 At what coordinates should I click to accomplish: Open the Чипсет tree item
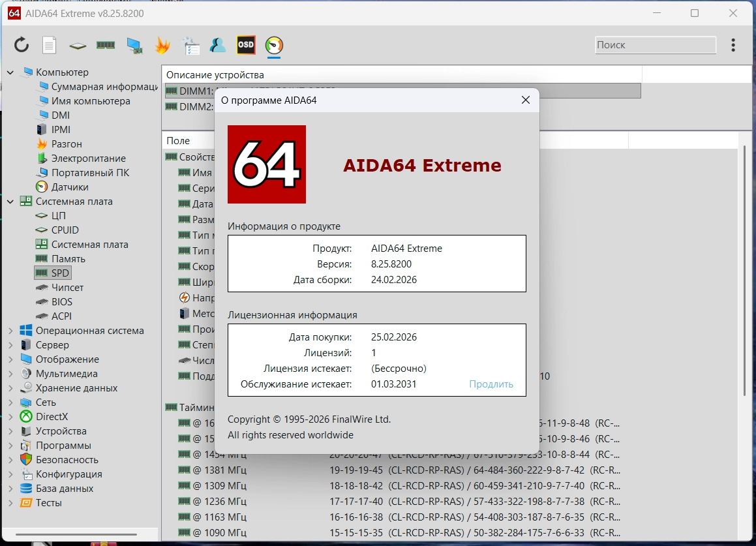(67, 288)
